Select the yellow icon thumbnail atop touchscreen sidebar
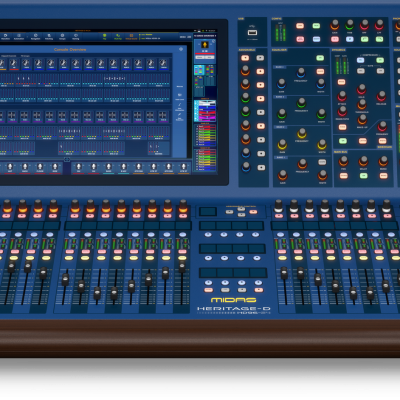This screenshot has height=400, width=400. 205,45
